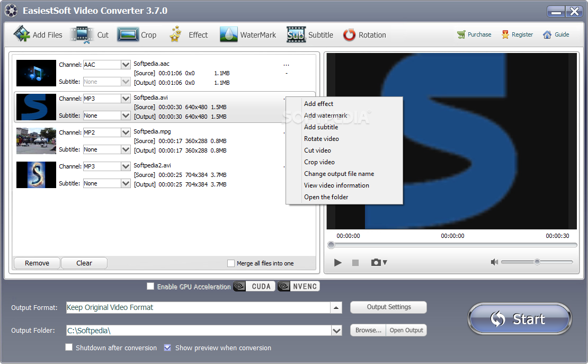Uncheck Show preview when conversion

pyautogui.click(x=167, y=348)
